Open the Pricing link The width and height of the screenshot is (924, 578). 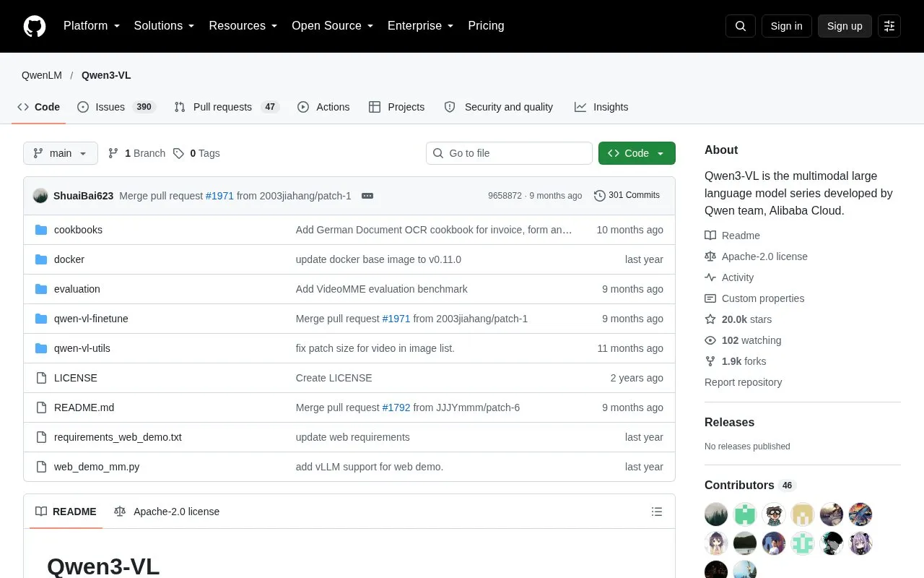486,26
